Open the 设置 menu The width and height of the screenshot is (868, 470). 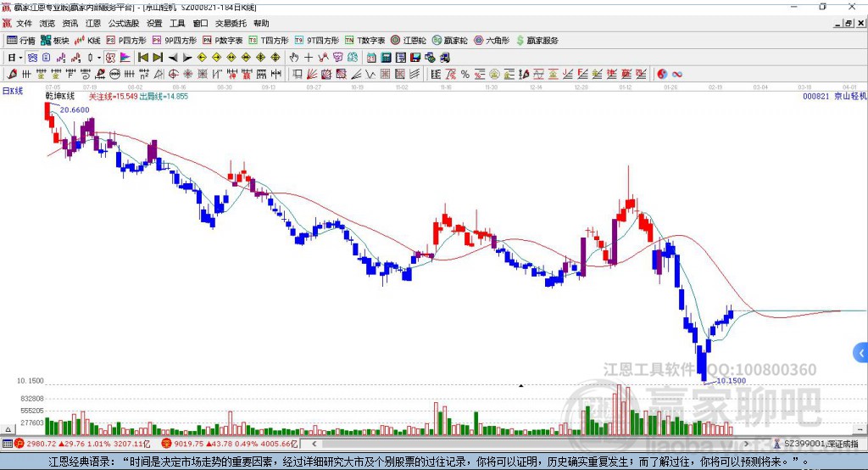pos(154,23)
